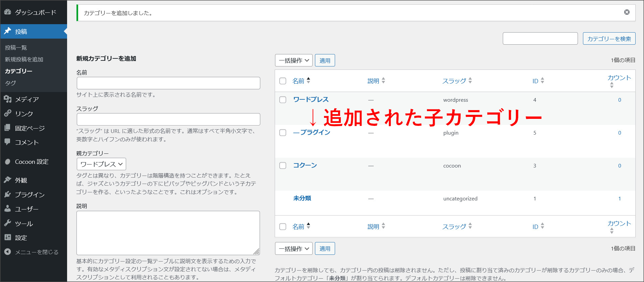The width and height of the screenshot is (644, 282).
Task: Sort by スラッグ arrows in table footer
Action: tap(470, 226)
